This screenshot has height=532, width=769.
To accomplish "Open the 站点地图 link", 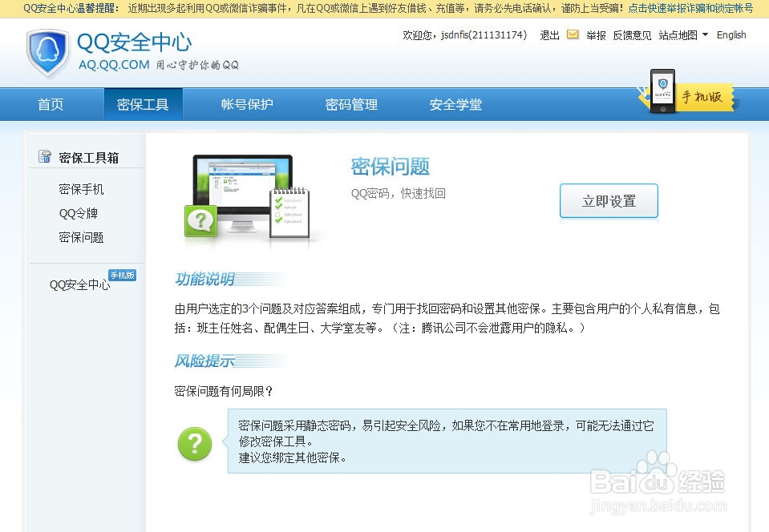I will tap(678, 35).
